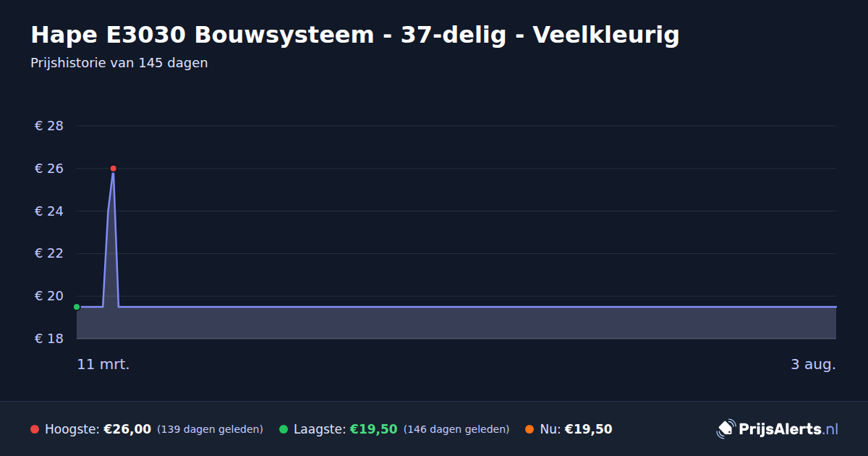Click the green Laagste legend dot
Viewport: 868px width, 456px height.
284,429
